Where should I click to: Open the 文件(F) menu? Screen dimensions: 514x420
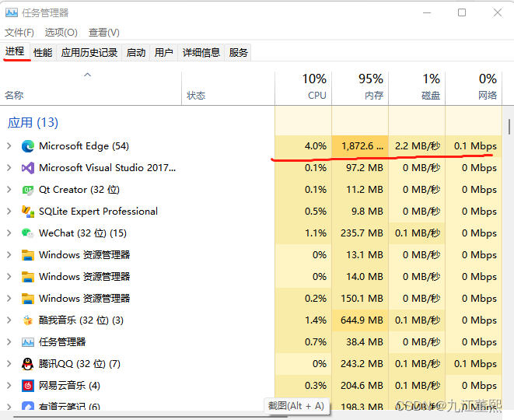click(x=19, y=33)
